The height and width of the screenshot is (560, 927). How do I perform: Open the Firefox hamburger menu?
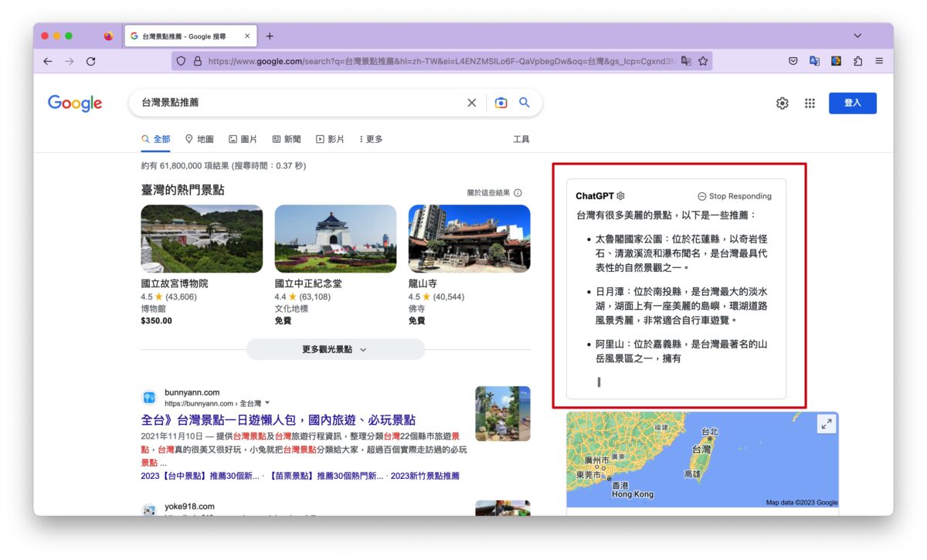(x=879, y=61)
